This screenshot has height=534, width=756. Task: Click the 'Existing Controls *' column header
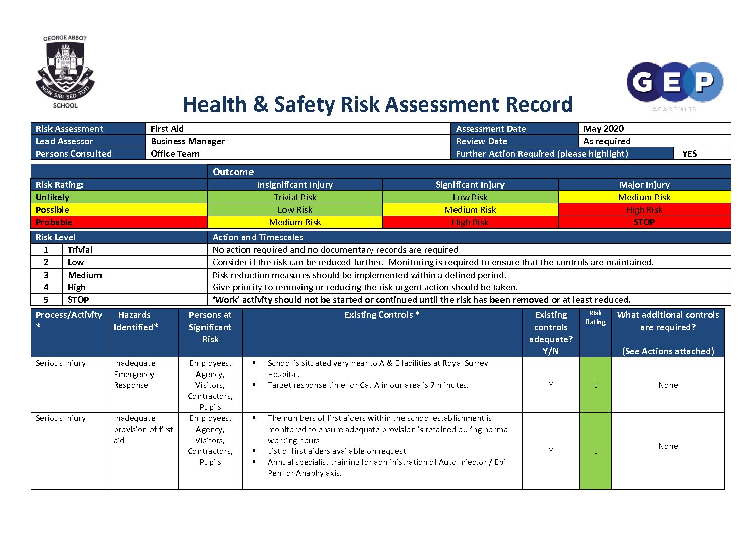(382, 333)
